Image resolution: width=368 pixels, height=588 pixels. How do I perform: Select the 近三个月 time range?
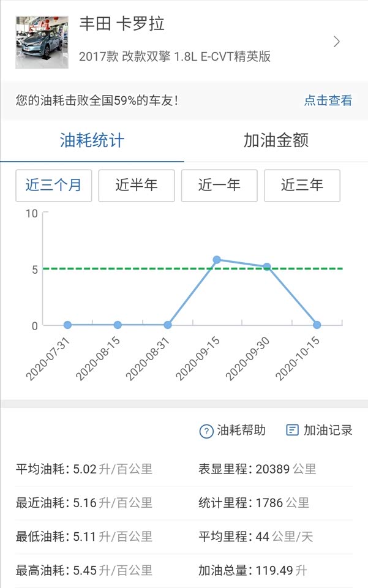(53, 185)
